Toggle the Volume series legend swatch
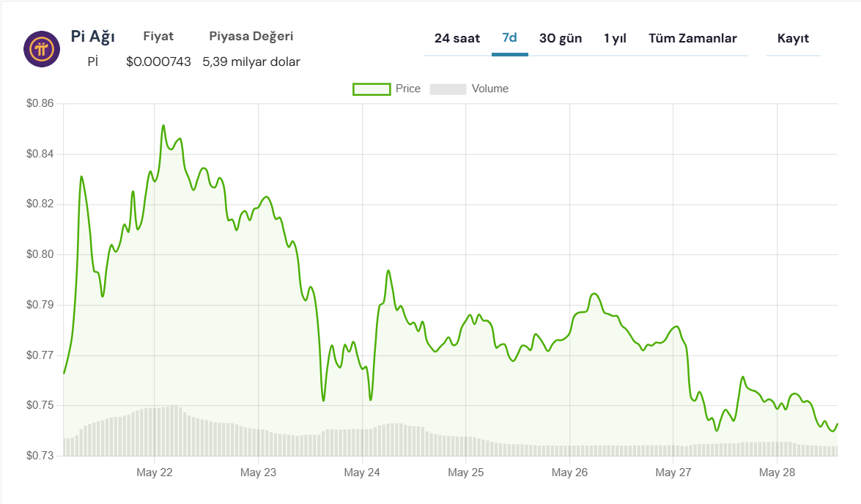The width and height of the screenshot is (861, 504). 448,89
